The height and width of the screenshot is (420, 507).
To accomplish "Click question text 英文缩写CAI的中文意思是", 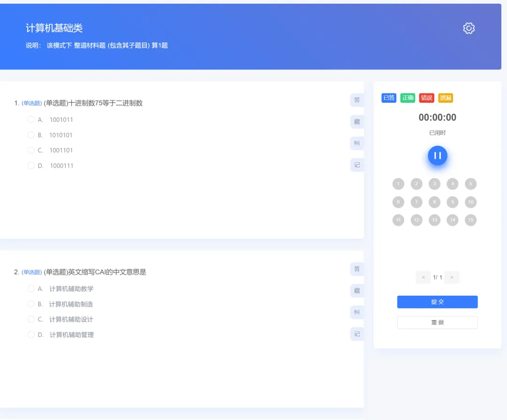I will (108, 272).
